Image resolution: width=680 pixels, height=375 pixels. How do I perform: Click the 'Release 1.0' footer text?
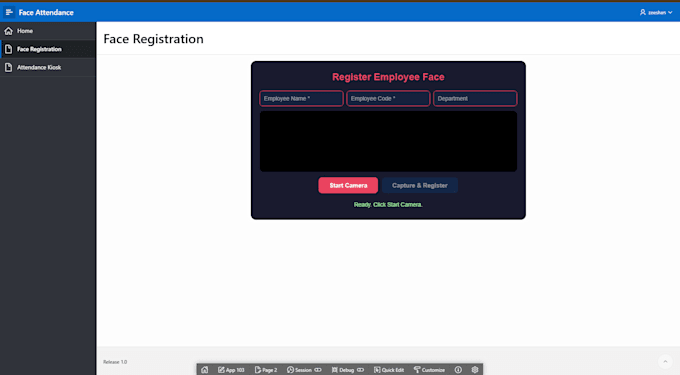pos(115,362)
